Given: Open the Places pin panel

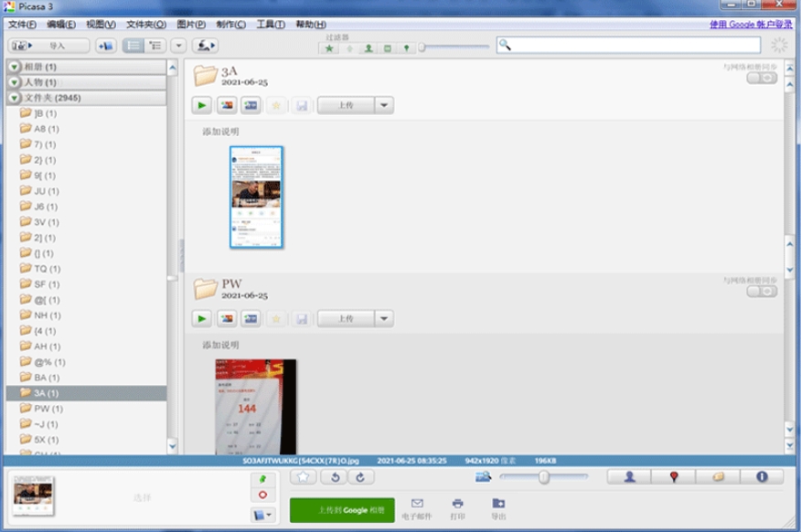Looking at the screenshot, I should click(673, 477).
